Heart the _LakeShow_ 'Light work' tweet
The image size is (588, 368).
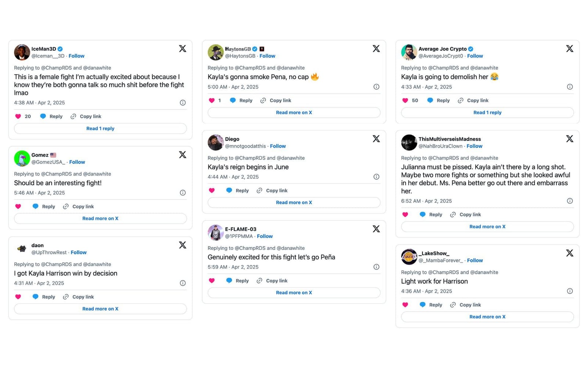[x=405, y=305]
